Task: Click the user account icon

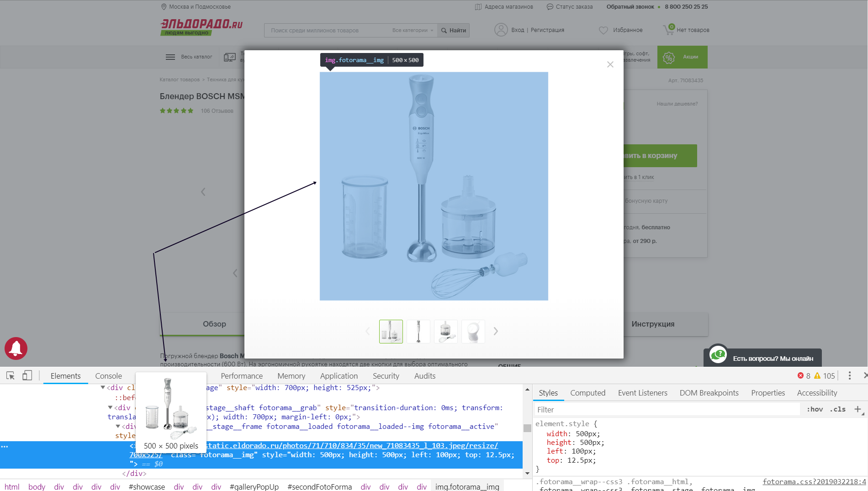Action: pos(501,30)
